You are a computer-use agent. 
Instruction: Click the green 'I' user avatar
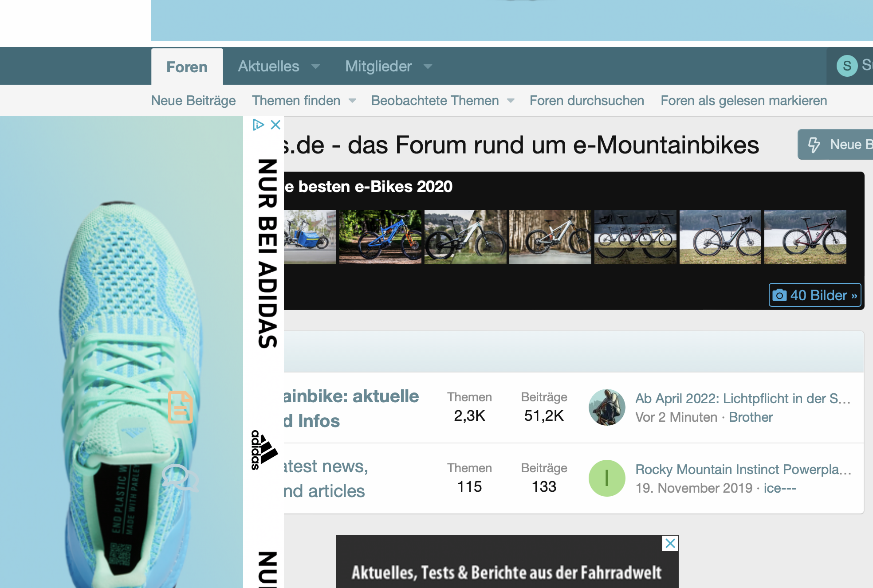pos(606,478)
